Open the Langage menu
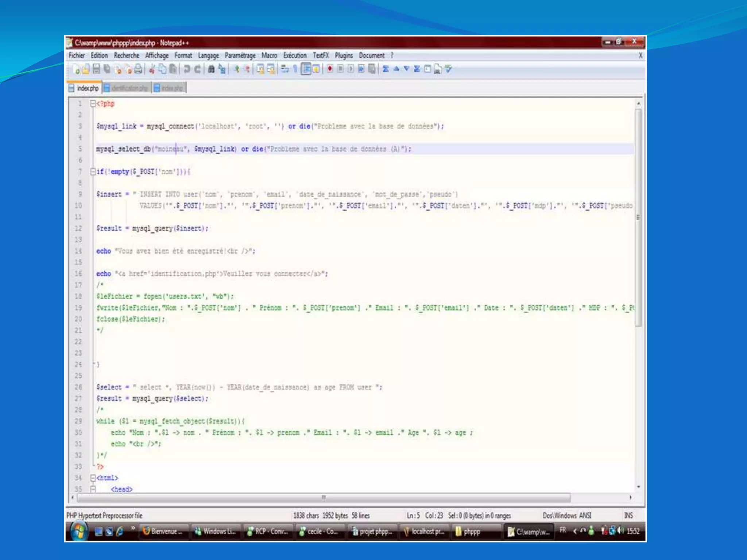The image size is (747, 560). 208,55
